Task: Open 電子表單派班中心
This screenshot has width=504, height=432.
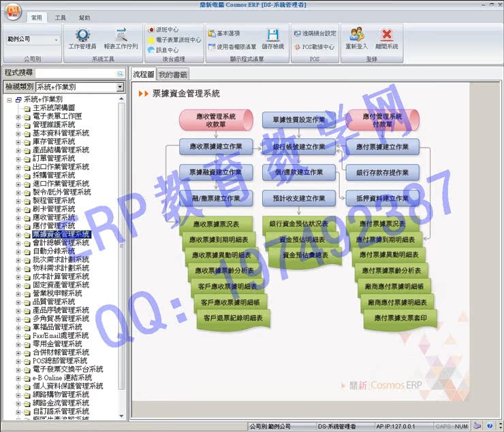Action: click(174, 39)
